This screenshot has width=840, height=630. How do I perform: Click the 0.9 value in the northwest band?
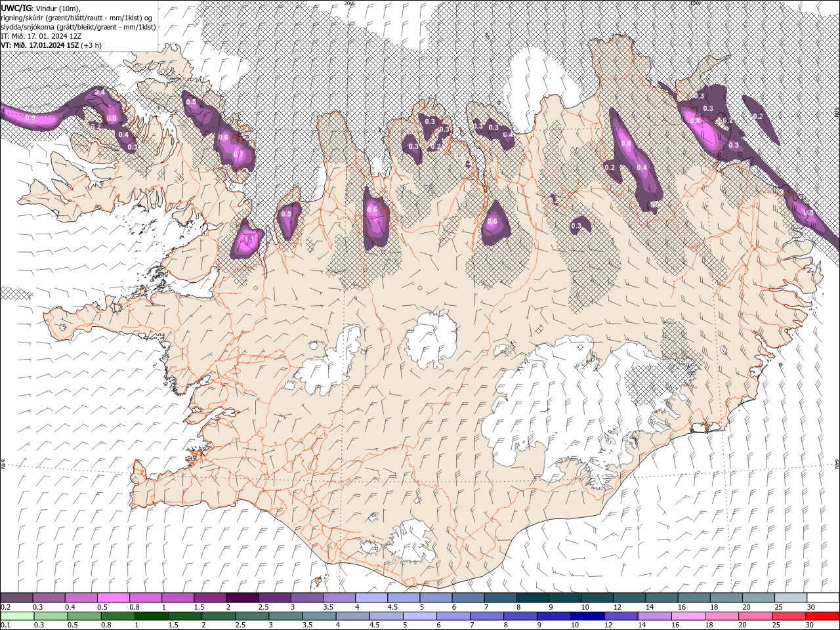pos(30,118)
